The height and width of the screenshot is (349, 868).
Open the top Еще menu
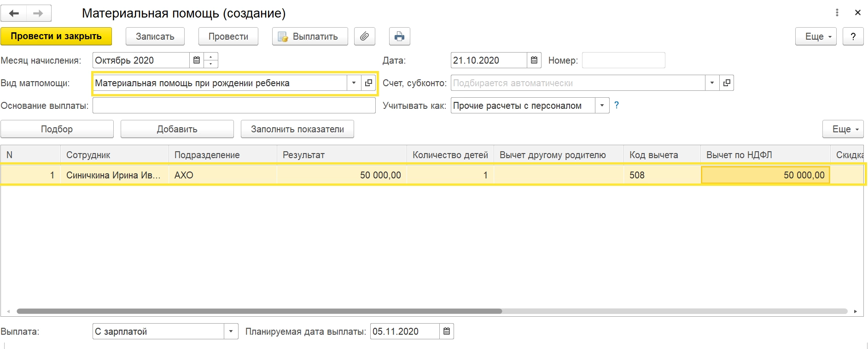(x=816, y=36)
